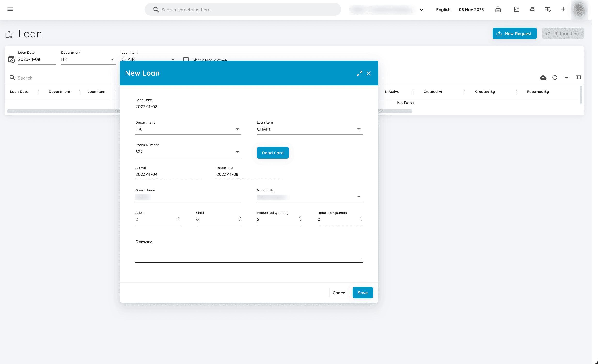Viewport: 598px width, 364px height.
Task: Click the 08 Nov 2023 date in top bar
Action: coord(471,10)
